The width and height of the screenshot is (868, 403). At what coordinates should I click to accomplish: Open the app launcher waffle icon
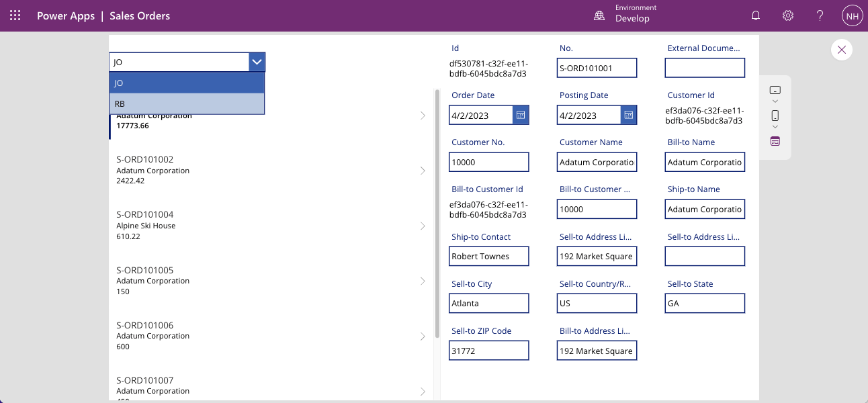(15, 15)
